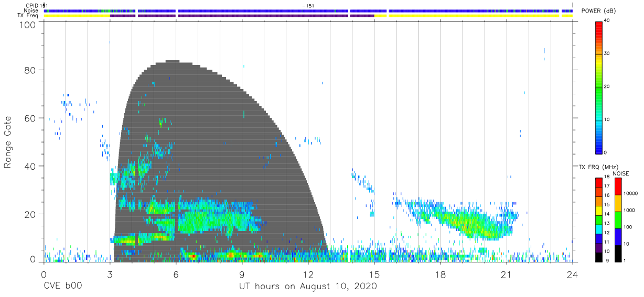The image size is (644, 297).
Task: Click the 21 hour tick label
Action: tap(506, 274)
